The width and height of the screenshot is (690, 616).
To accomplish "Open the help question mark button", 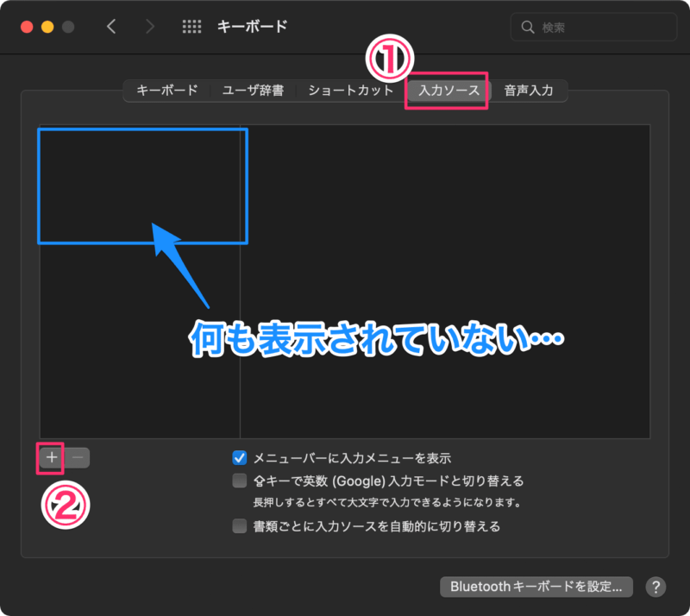I will click(656, 587).
